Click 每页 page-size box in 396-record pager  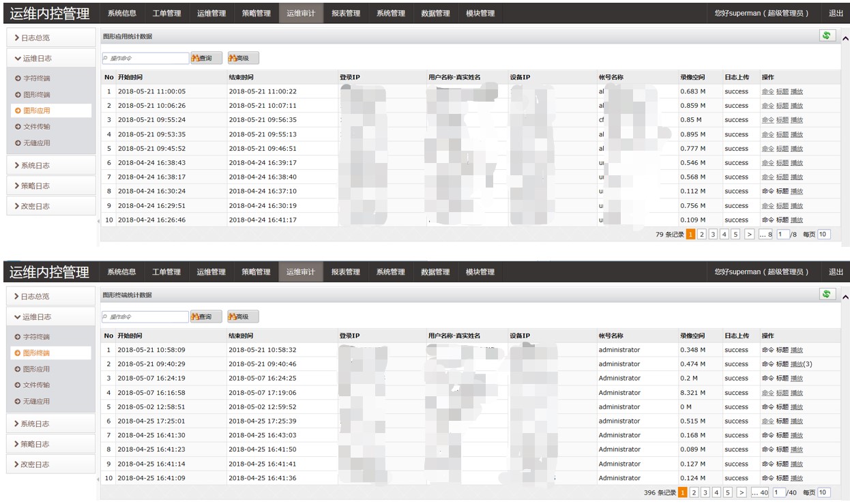pos(823,492)
